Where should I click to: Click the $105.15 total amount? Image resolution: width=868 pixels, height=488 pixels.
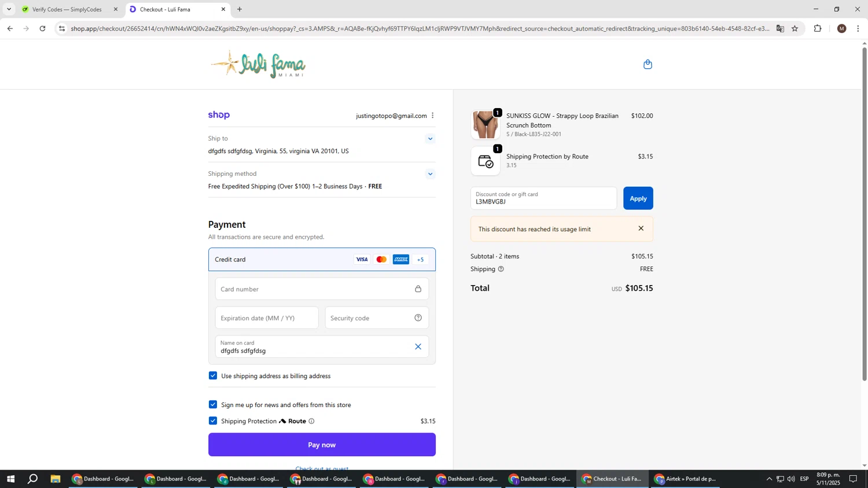point(639,288)
